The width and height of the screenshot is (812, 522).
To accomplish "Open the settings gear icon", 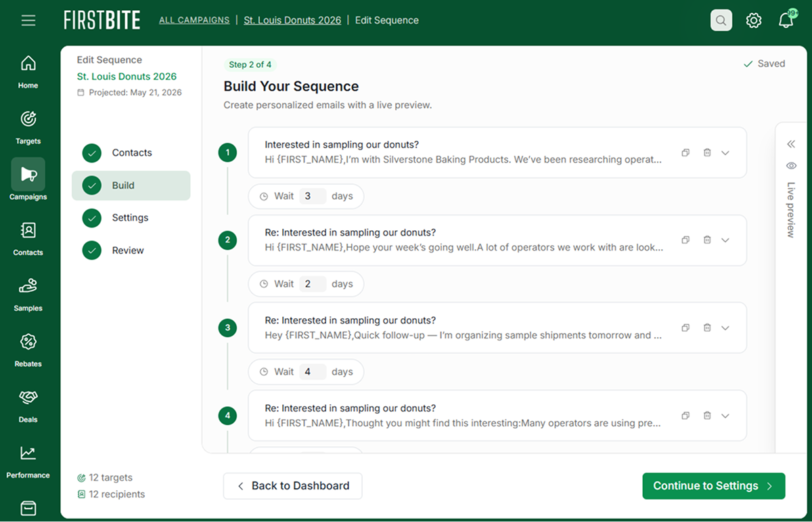I will [754, 20].
